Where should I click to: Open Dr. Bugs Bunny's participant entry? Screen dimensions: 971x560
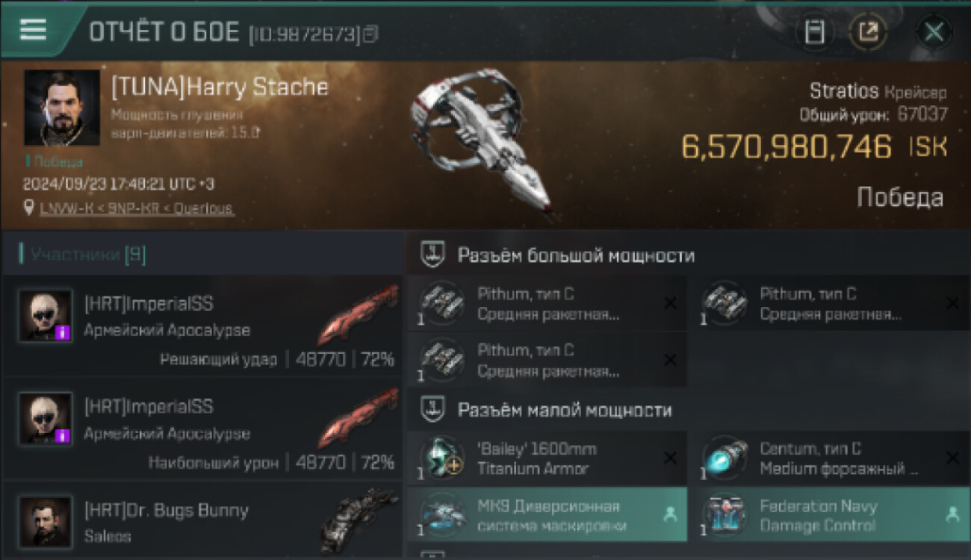click(202, 521)
